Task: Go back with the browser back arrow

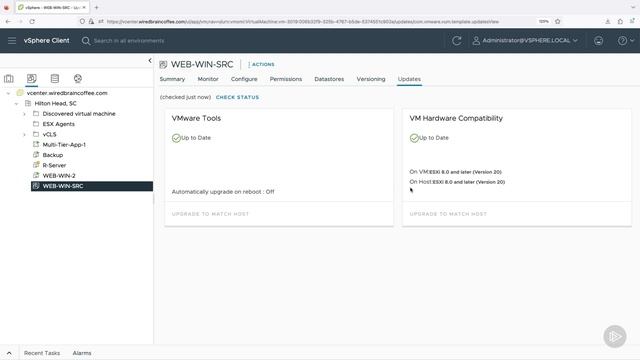Action: pos(8,21)
